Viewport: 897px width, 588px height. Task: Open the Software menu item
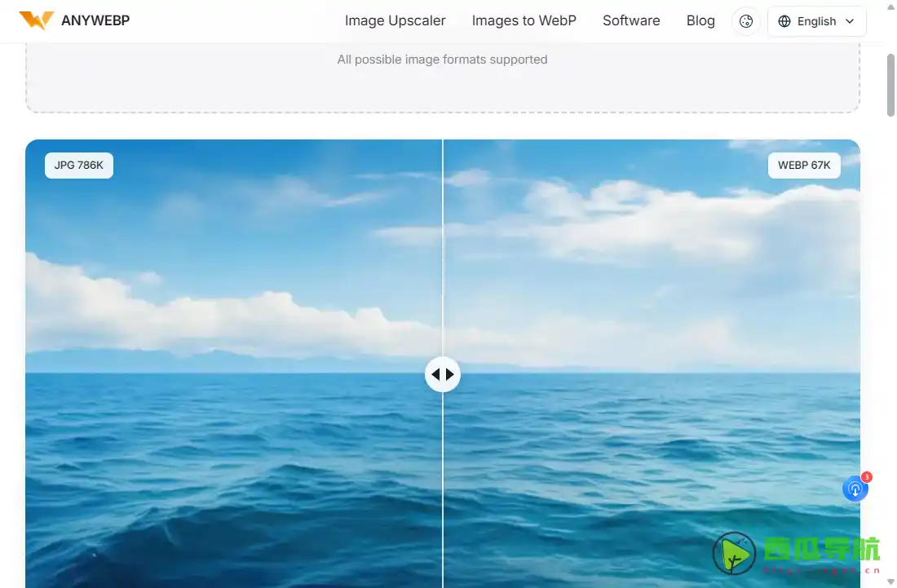tap(631, 20)
